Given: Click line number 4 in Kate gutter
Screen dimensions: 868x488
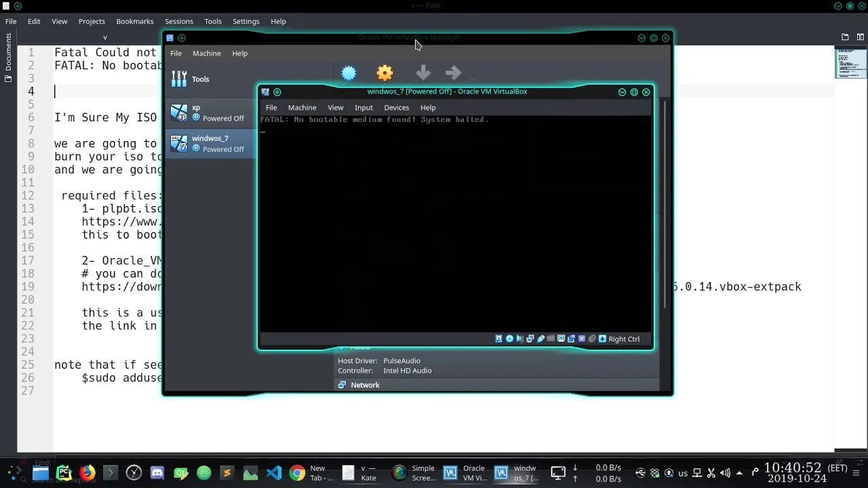Looking at the screenshot, I should [x=31, y=91].
